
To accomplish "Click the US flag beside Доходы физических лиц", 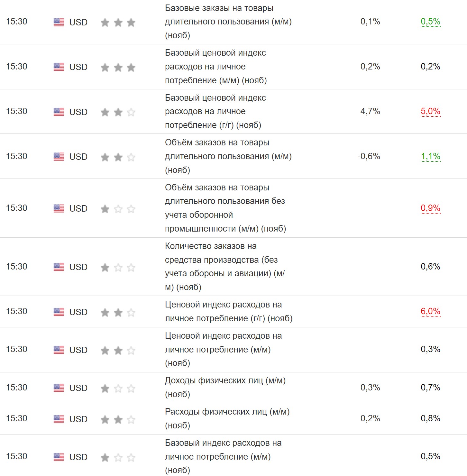I will (x=59, y=388).
